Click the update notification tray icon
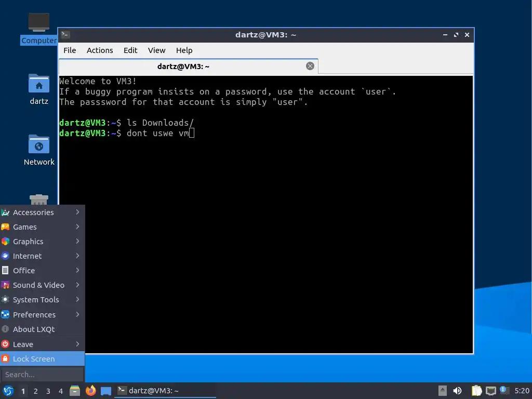The width and height of the screenshot is (532, 399). pos(504,390)
